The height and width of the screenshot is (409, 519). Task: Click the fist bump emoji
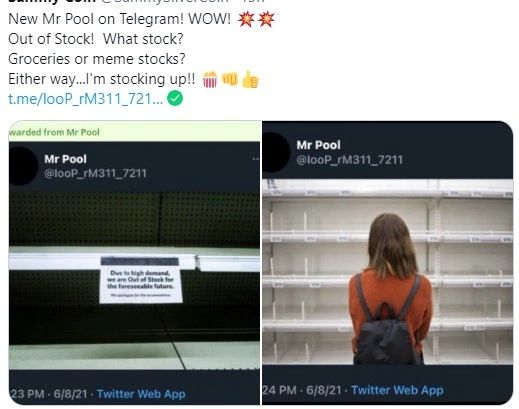tap(230, 79)
